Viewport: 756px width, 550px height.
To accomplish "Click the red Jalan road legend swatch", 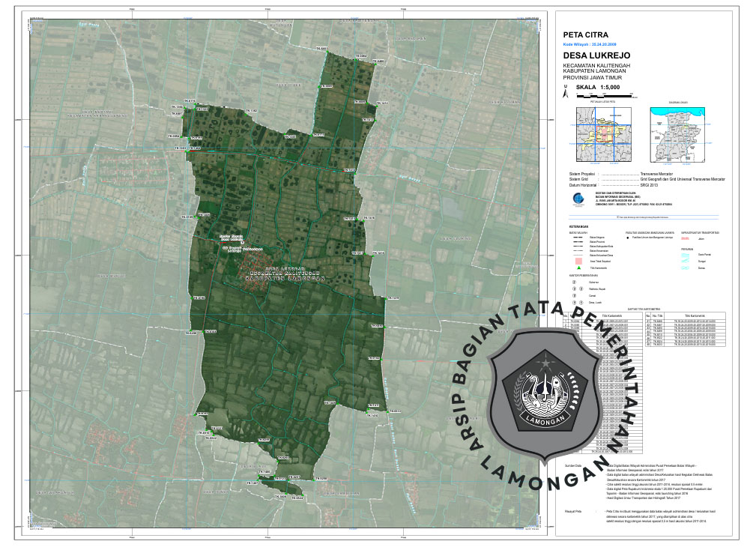I will point(685,238).
